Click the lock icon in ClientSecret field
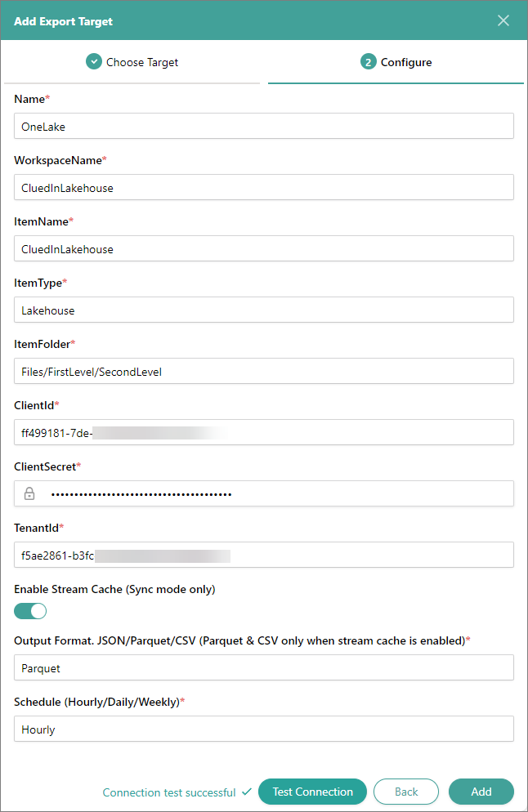This screenshot has height=812, width=528. point(29,493)
